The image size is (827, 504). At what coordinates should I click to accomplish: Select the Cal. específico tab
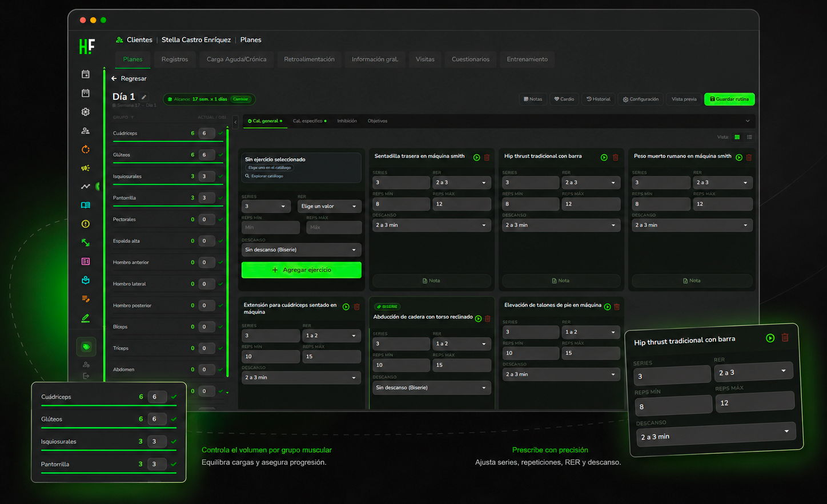[x=310, y=121]
